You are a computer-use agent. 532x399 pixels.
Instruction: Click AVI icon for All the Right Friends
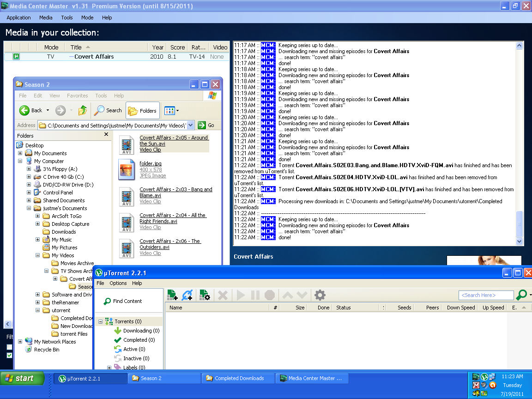(127, 223)
